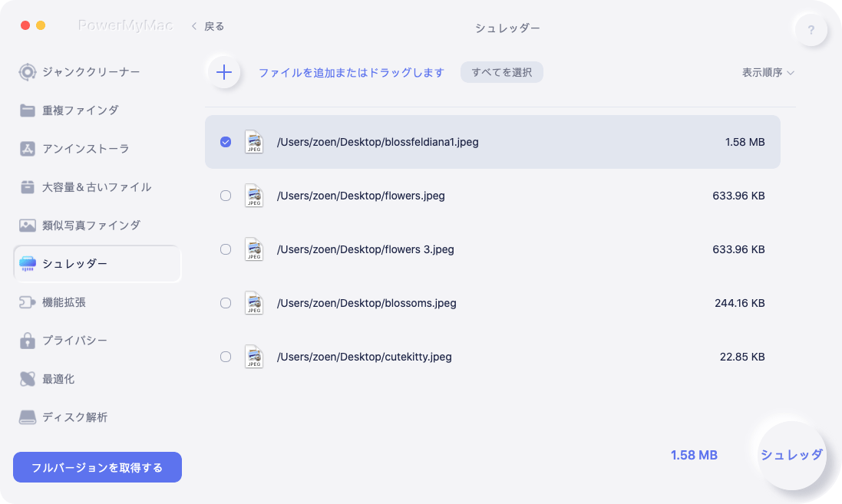Check the flowers.jpeg checkbox
The image size is (842, 504).
click(226, 196)
